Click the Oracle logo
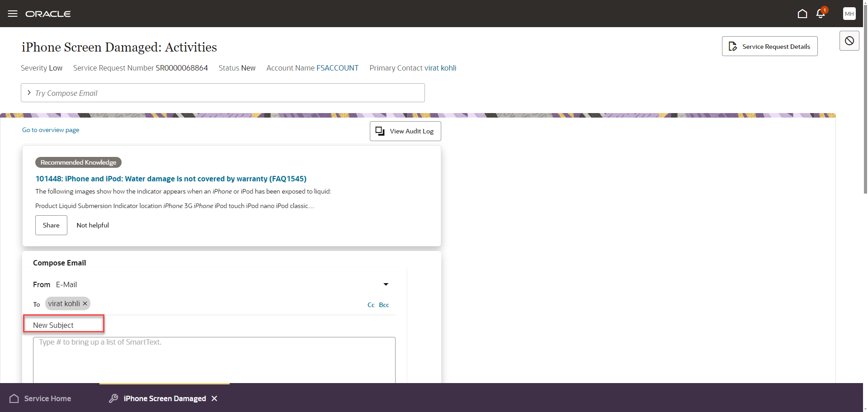868x412 pixels. (48, 14)
